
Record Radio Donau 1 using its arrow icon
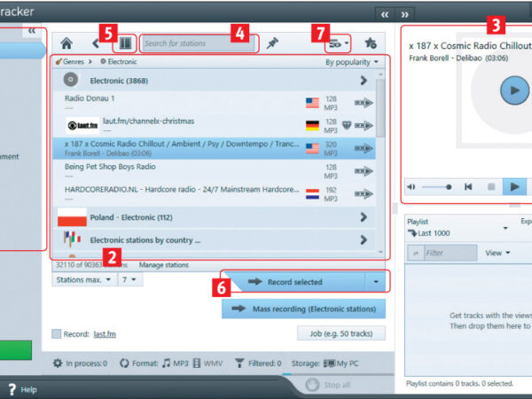click(x=364, y=102)
